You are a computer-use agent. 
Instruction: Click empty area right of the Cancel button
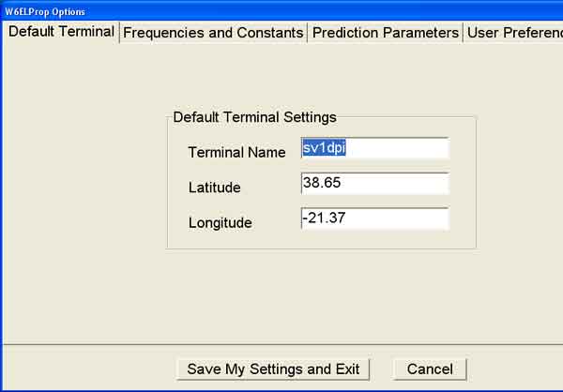pyautogui.click(x=514, y=369)
